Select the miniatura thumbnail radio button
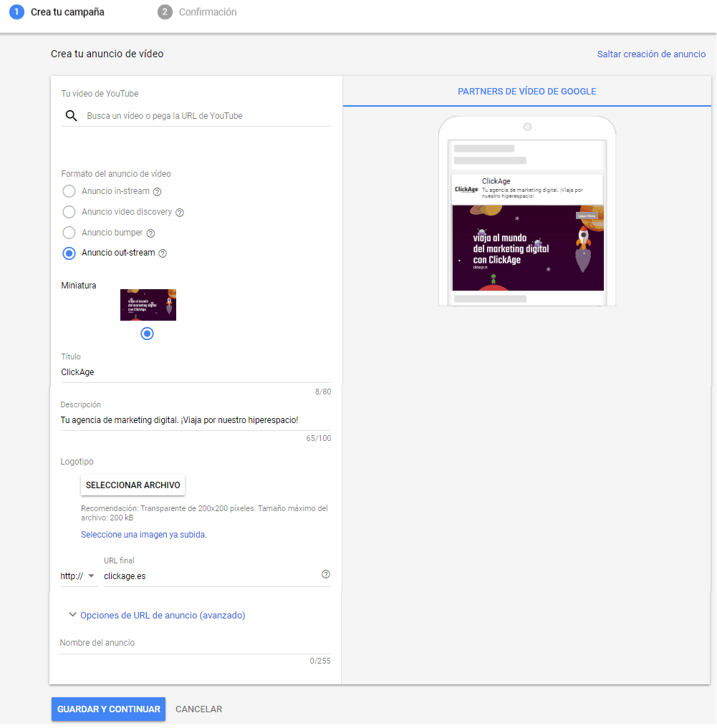The image size is (717, 728). coord(147,333)
